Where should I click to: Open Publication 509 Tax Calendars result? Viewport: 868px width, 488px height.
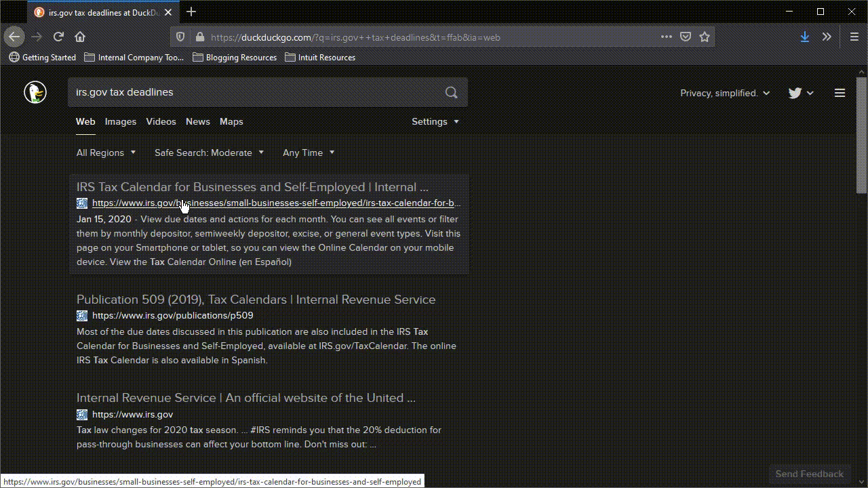click(256, 300)
